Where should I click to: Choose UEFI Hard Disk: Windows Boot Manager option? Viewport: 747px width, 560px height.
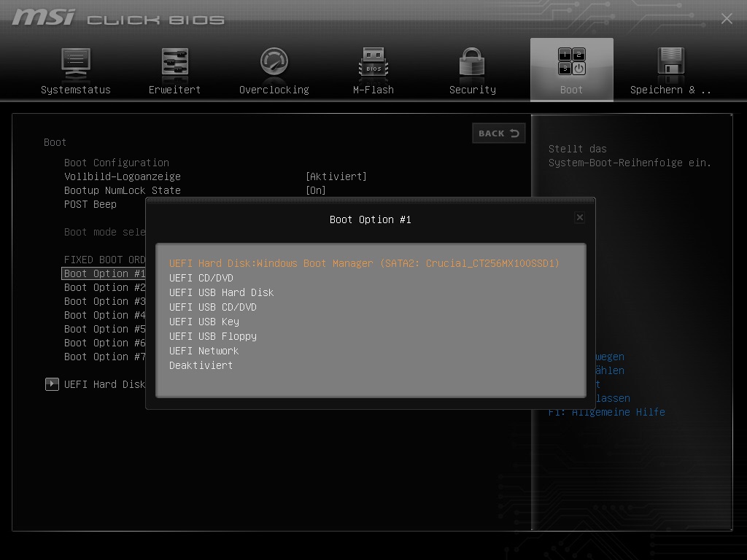365,263
